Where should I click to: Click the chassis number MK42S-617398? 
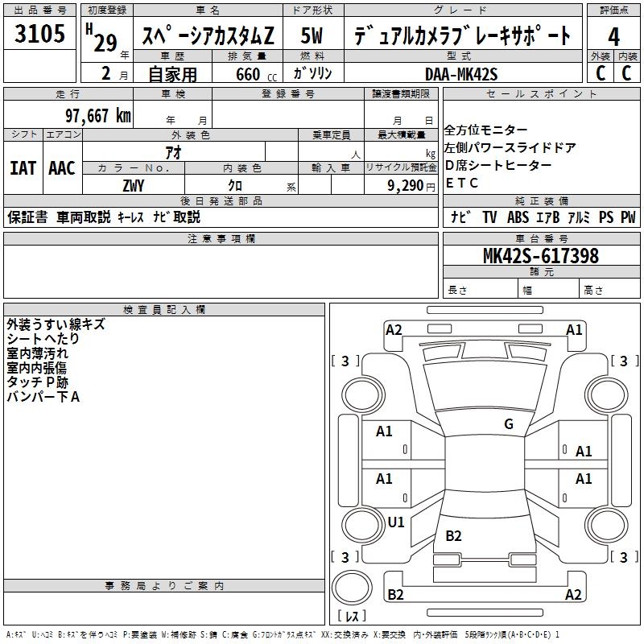tap(540, 256)
